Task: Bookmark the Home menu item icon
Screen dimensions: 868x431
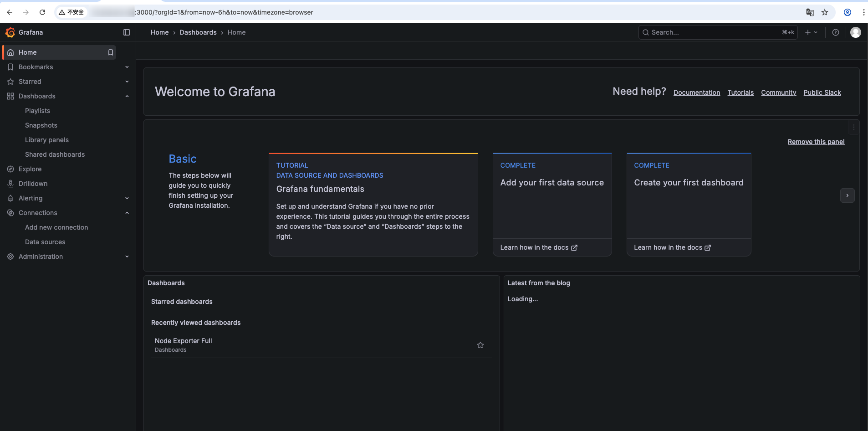Action: [x=110, y=52]
